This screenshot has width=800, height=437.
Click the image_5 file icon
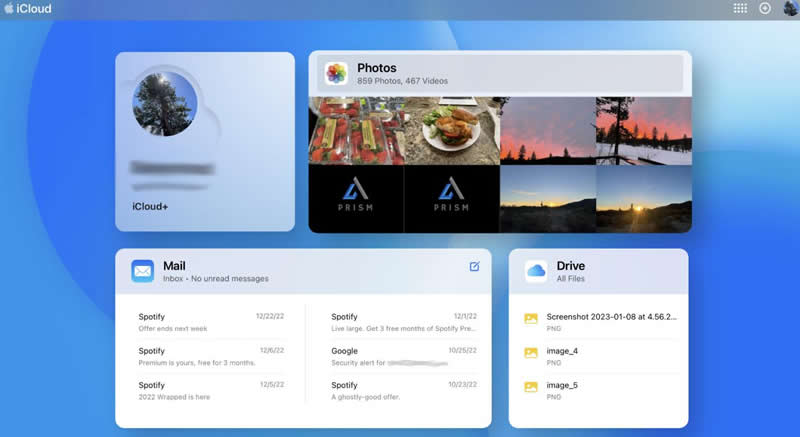pyautogui.click(x=531, y=387)
